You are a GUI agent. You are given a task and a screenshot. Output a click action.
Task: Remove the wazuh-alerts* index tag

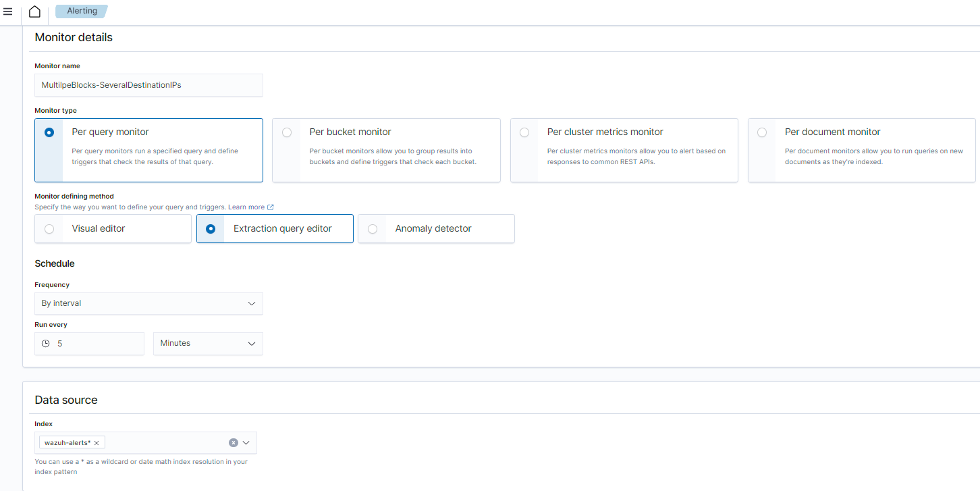click(x=97, y=443)
